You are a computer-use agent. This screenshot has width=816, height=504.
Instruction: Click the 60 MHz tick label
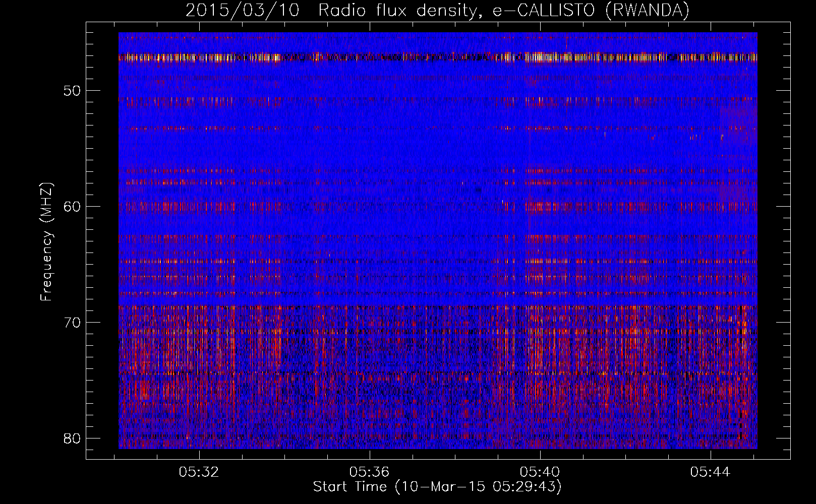pyautogui.click(x=72, y=207)
